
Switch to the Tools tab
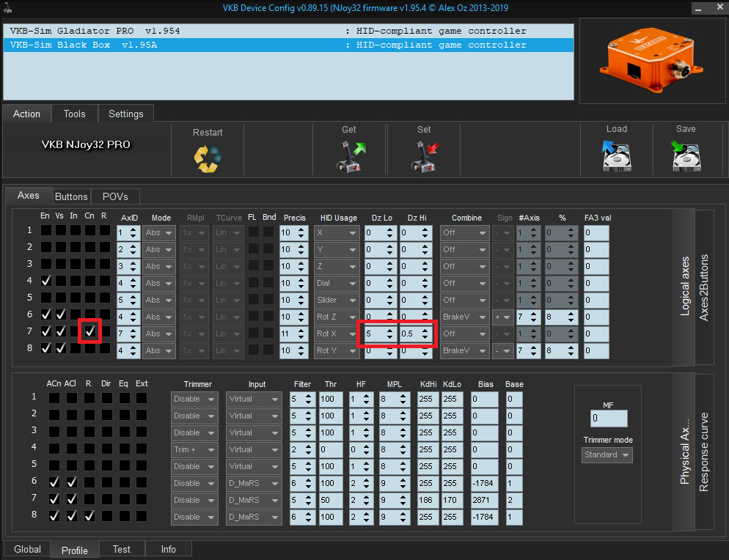[74, 114]
